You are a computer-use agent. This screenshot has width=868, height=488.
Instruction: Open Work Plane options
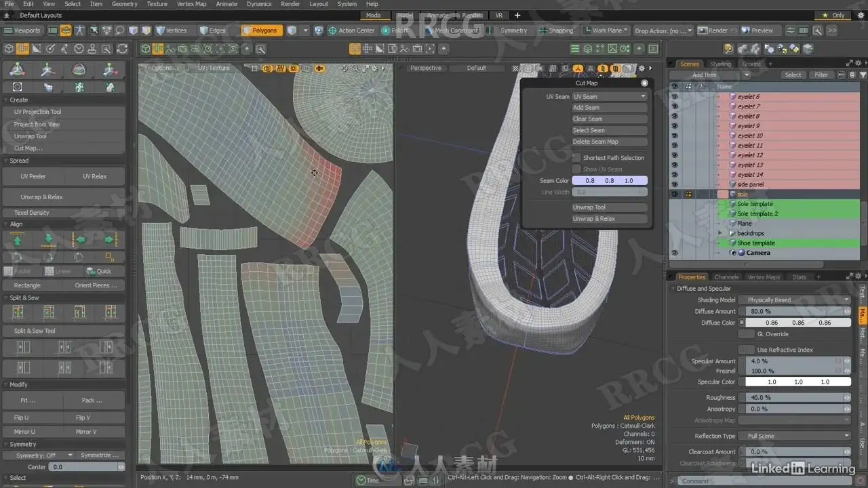click(606, 30)
